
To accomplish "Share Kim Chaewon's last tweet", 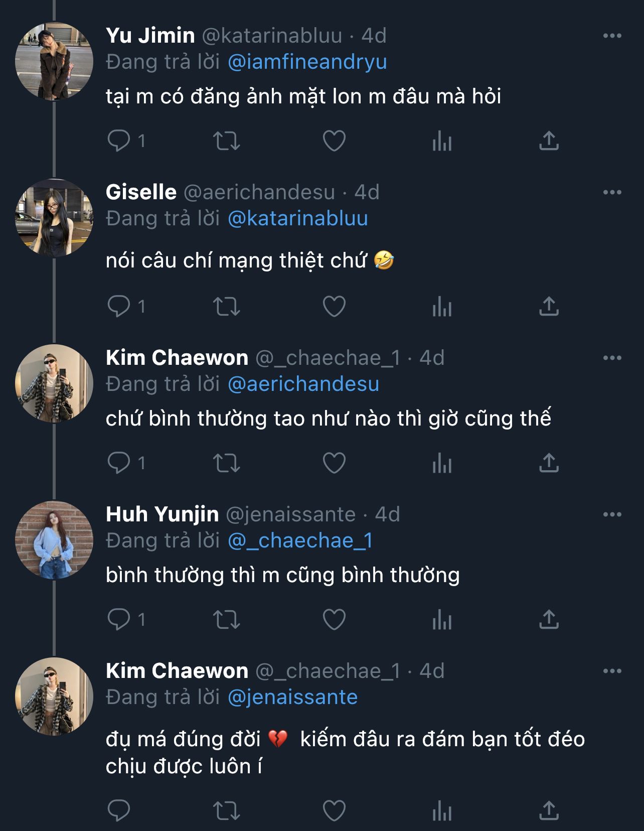I will click(549, 810).
